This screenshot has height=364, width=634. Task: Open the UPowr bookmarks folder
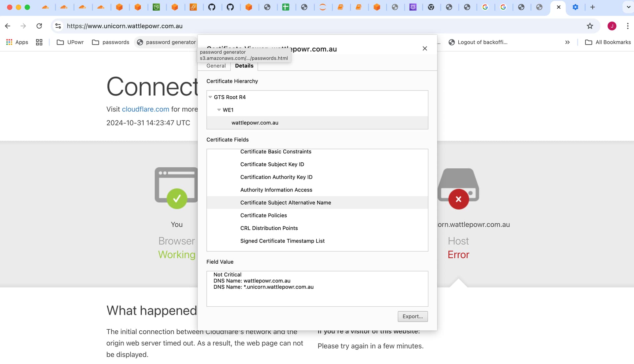tap(70, 42)
